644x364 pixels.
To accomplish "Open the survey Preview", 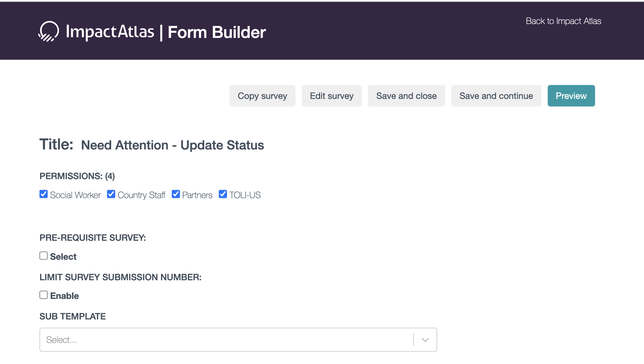I will tap(571, 96).
